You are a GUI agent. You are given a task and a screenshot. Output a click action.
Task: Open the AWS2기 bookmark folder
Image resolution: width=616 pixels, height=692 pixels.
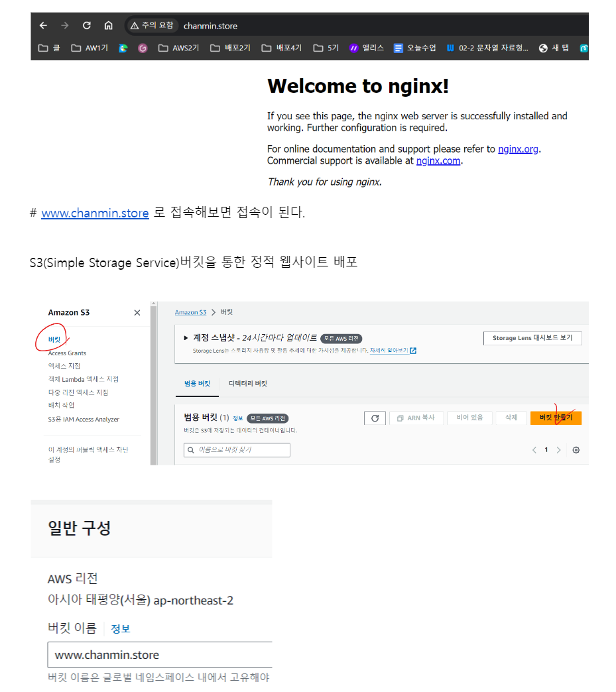point(179,48)
